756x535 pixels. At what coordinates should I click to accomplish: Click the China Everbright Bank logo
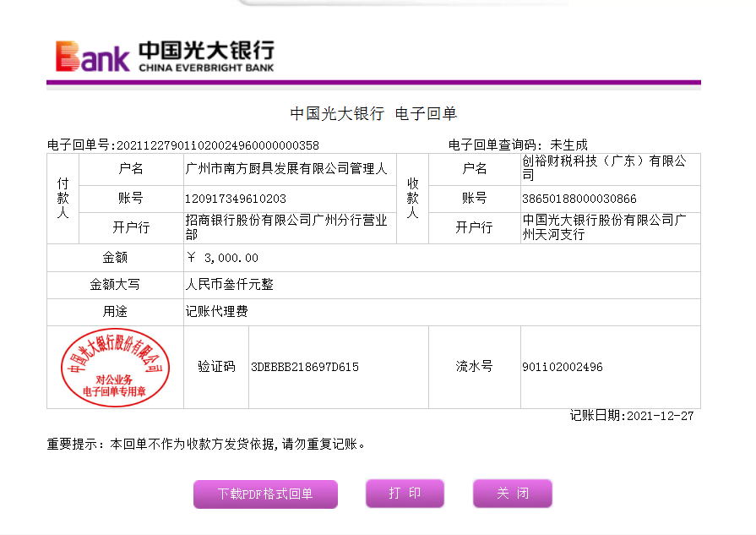[x=165, y=57]
